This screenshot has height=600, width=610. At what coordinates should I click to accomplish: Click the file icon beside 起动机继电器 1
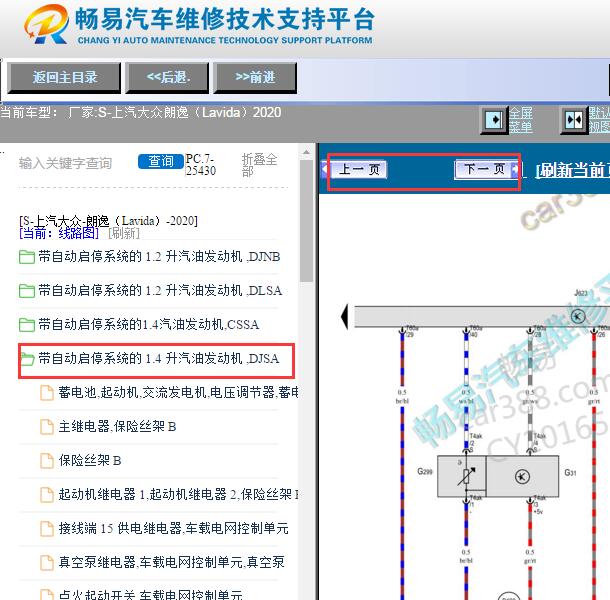click(x=47, y=495)
